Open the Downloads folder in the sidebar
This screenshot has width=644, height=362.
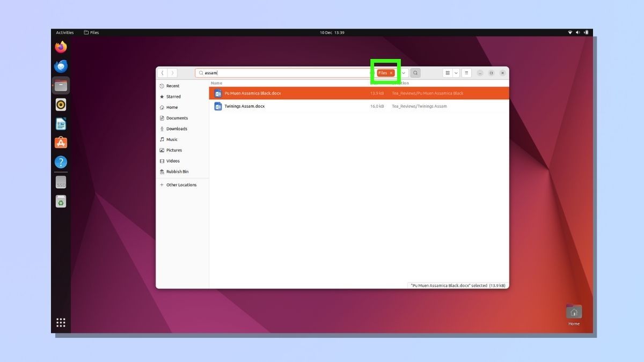tap(177, 129)
